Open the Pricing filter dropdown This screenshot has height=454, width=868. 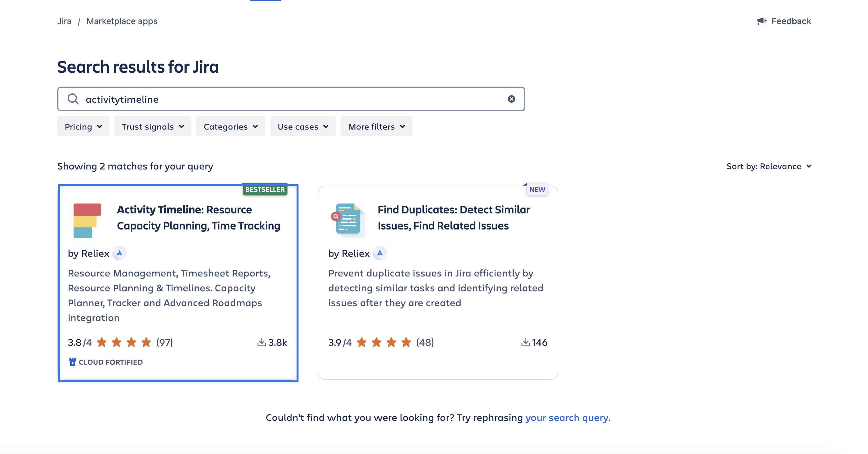click(x=83, y=127)
